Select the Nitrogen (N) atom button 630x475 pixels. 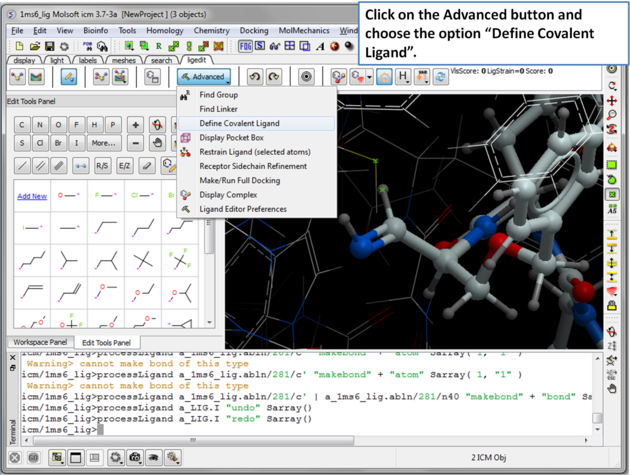point(40,125)
